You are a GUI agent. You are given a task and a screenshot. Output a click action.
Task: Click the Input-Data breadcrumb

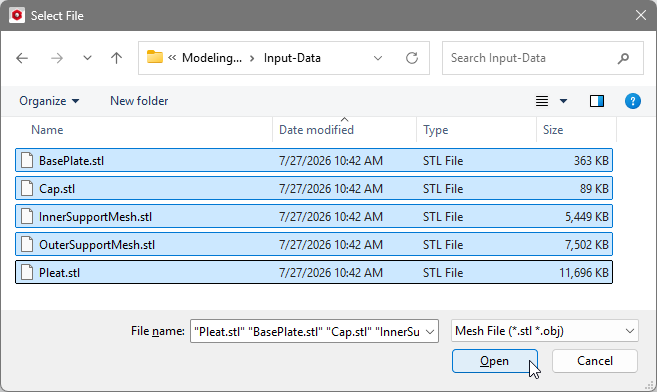[x=292, y=58]
